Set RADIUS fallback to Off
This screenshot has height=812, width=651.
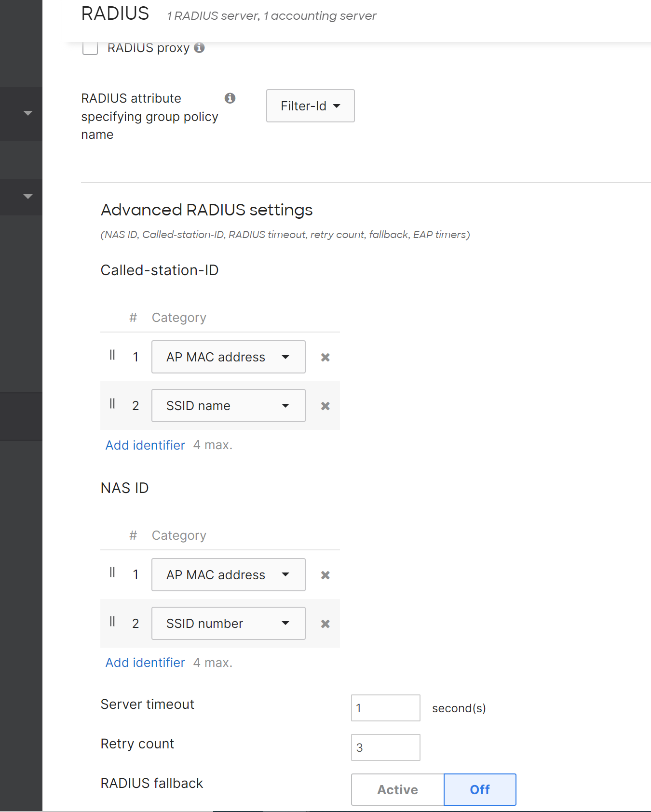click(x=479, y=789)
